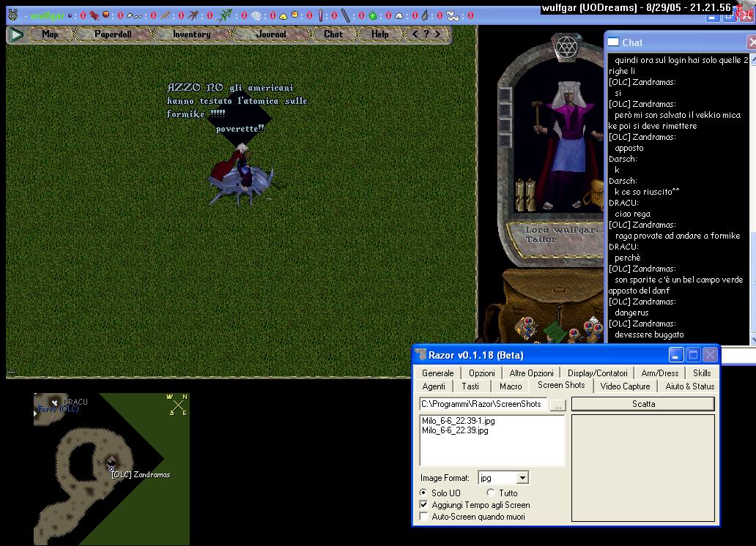This screenshot has width=756, height=546.
Task: Open the Inventory from the game menu bar
Action: pyautogui.click(x=191, y=34)
